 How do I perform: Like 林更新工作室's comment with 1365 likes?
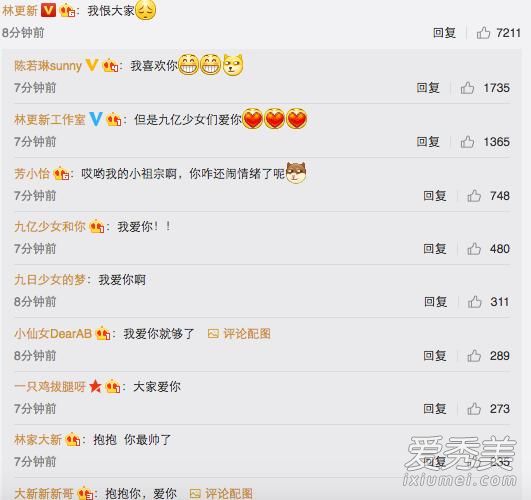coord(467,142)
